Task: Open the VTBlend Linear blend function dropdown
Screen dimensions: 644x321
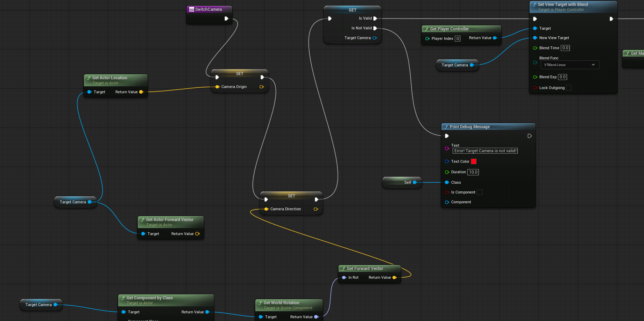Action: [570, 65]
